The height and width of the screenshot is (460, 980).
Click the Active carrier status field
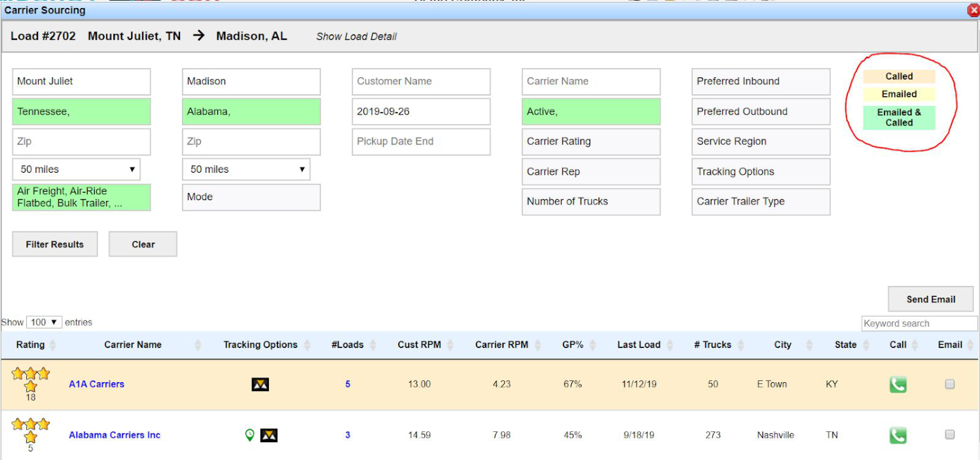pyautogui.click(x=591, y=111)
